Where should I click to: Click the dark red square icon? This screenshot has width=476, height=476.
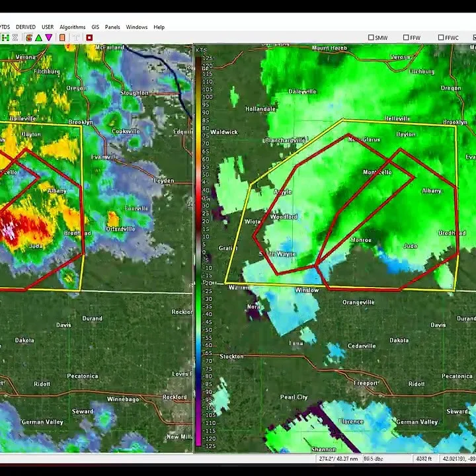(89, 38)
